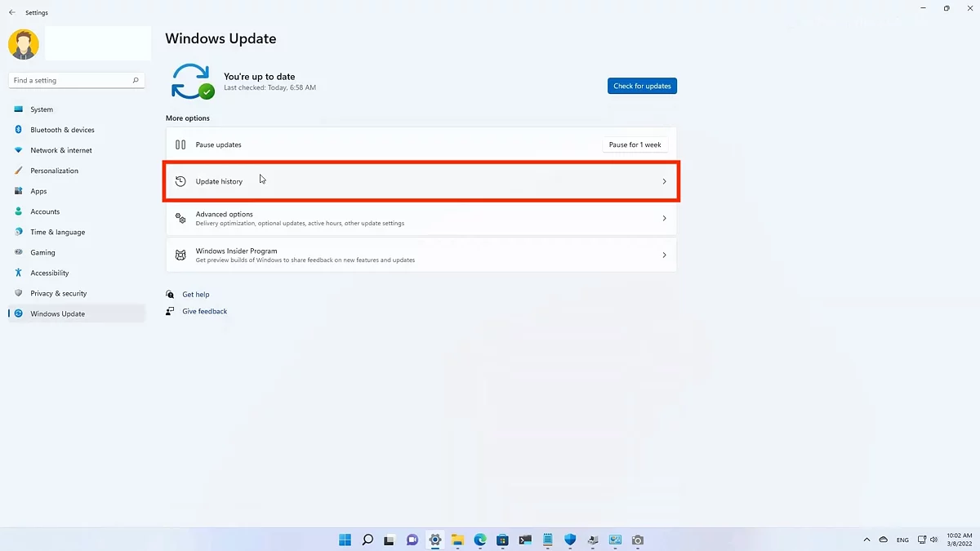Open Microsoft Store from the taskbar

(502, 540)
